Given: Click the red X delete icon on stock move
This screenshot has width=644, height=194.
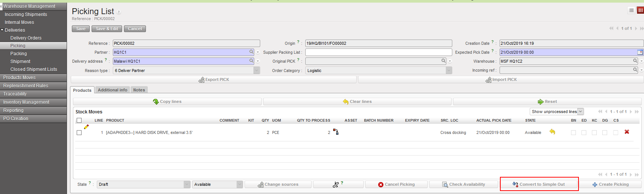Looking at the screenshot, I should 627,132.
